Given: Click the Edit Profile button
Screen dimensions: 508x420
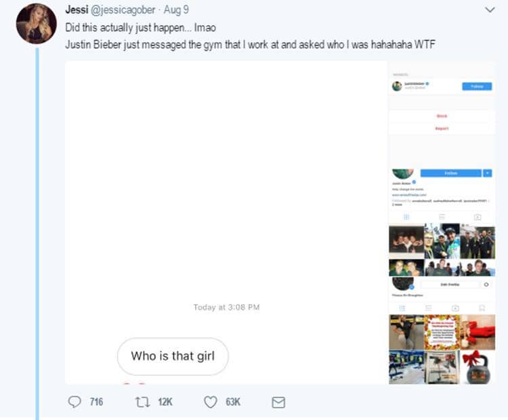Looking at the screenshot, I should point(450,285).
